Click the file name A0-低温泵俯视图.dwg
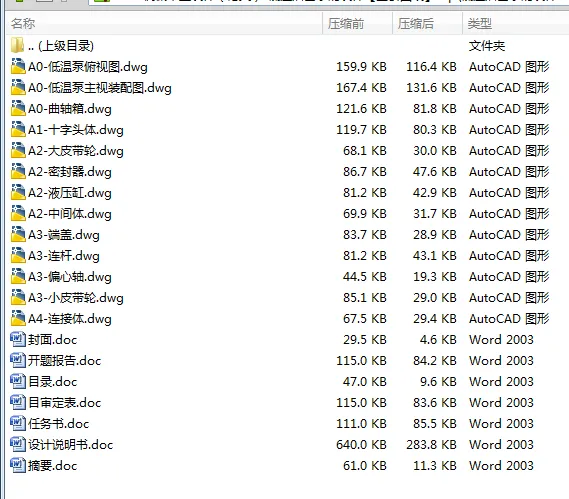Screen dimensions: 569x499 88,67
